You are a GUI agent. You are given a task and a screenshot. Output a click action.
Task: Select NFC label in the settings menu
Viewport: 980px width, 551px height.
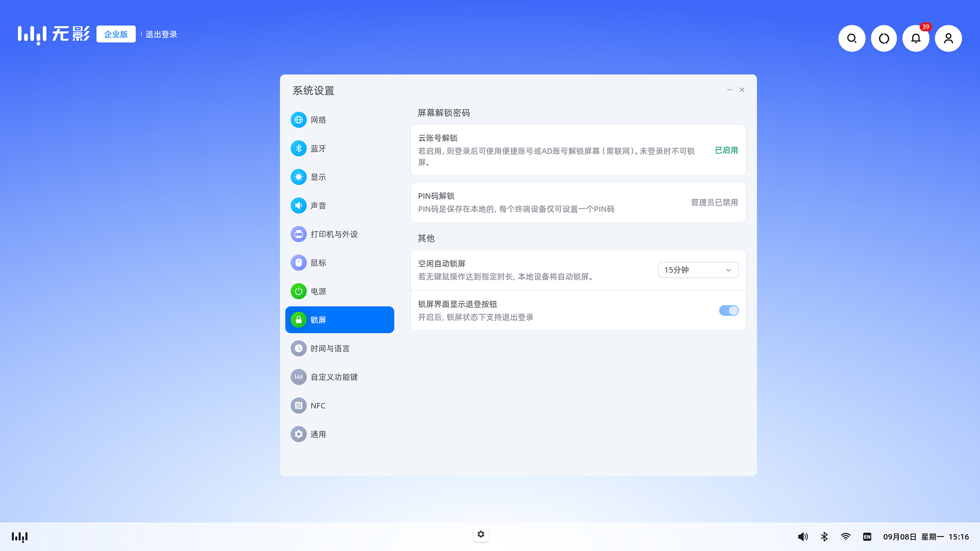pyautogui.click(x=318, y=406)
